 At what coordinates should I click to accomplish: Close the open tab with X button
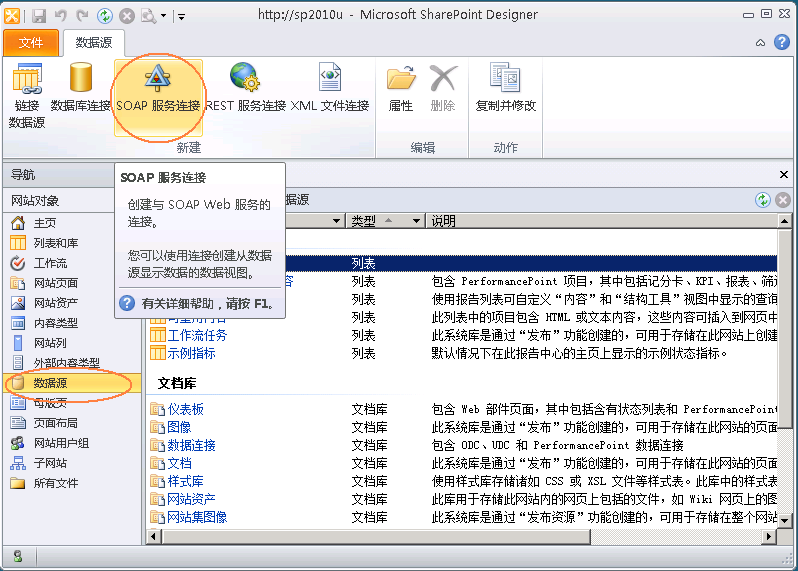click(x=784, y=175)
